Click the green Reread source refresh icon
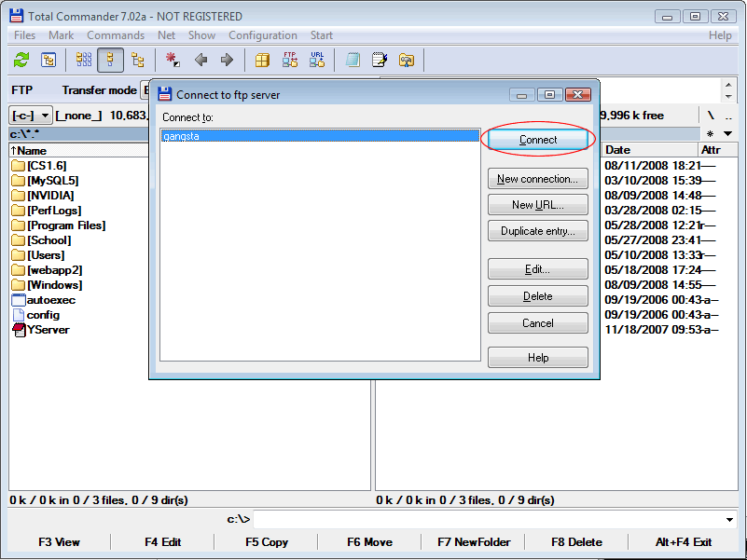 21,60
